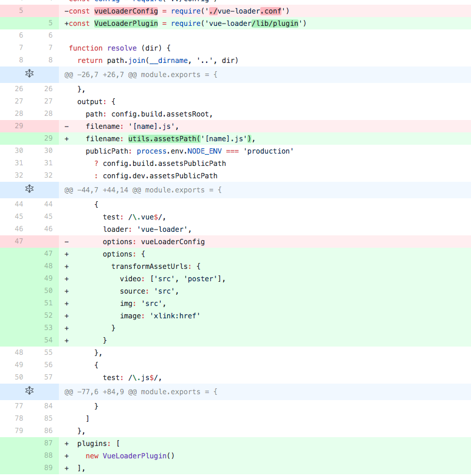The image size is (471, 476).
Task: Click old line number 5 on the removed const line
Action: click(x=21, y=11)
